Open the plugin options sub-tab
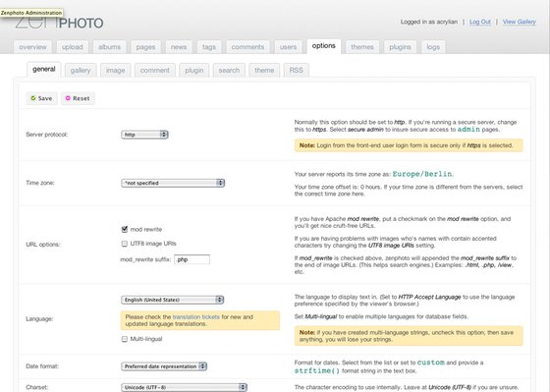Screen dimensions: 550x392 point(194,70)
